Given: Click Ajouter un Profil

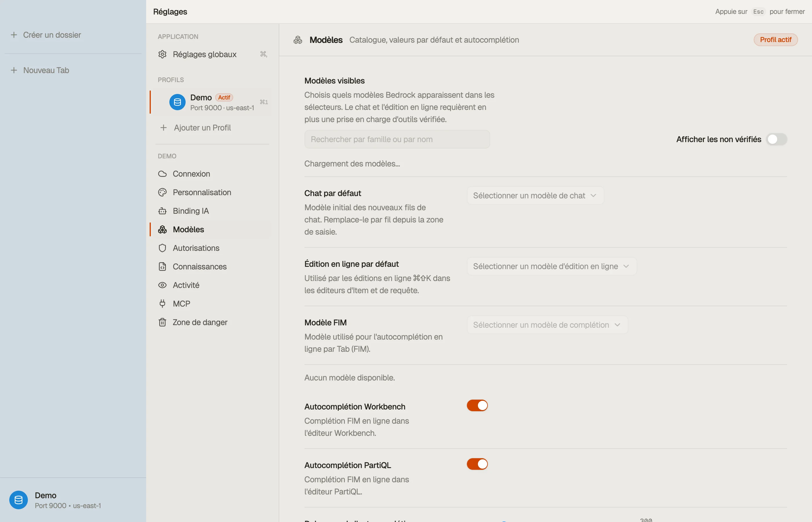Looking at the screenshot, I should coord(212,127).
